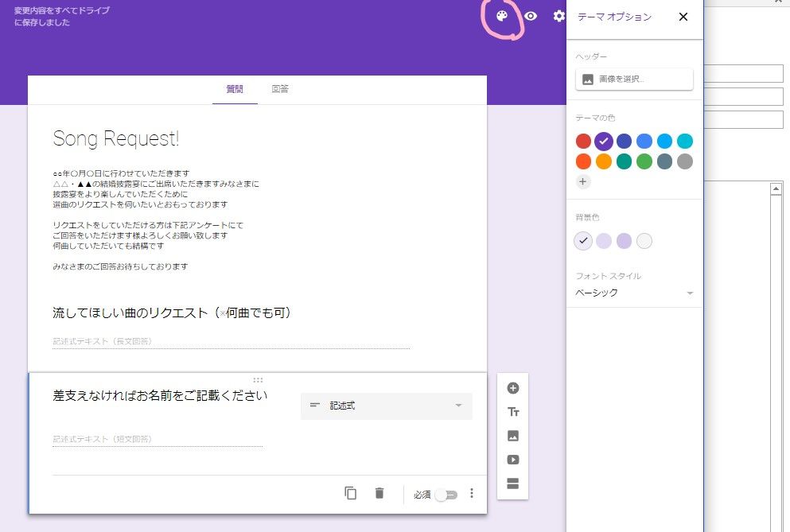The height and width of the screenshot is (532, 790).
Task: Select the 質問 tab
Action: pyautogui.click(x=235, y=89)
